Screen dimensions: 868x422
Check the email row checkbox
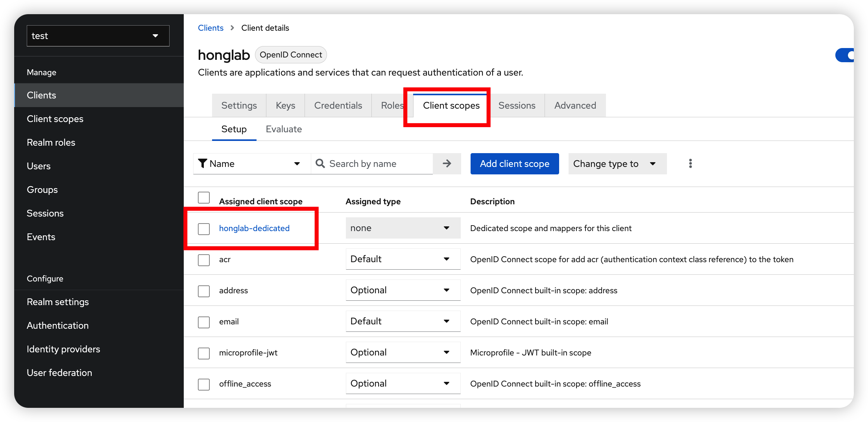pos(204,322)
